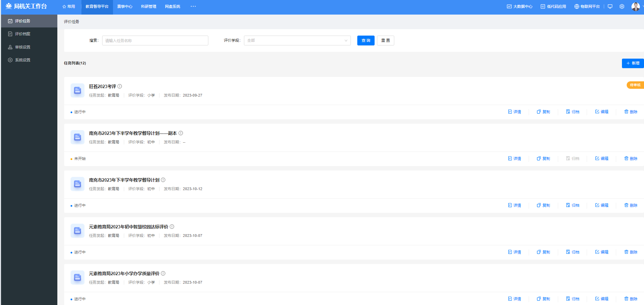Click the document icon of 元素教育局2023年初中智慧校园达标评价

[x=77, y=231]
